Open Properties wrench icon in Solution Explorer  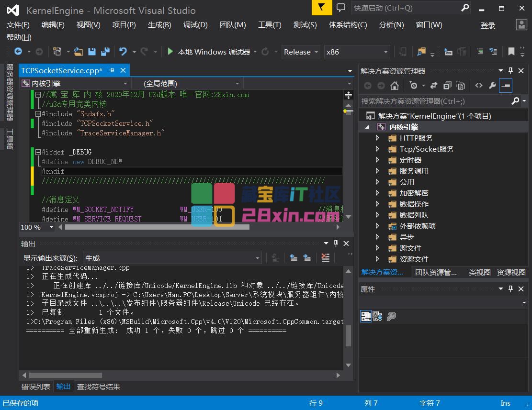pos(492,86)
